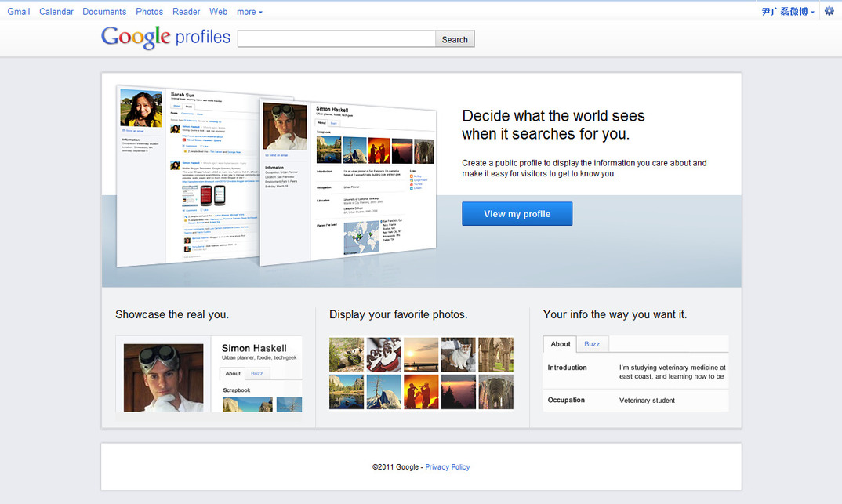
Task: Click the blue View my profile button
Action: coord(517,214)
